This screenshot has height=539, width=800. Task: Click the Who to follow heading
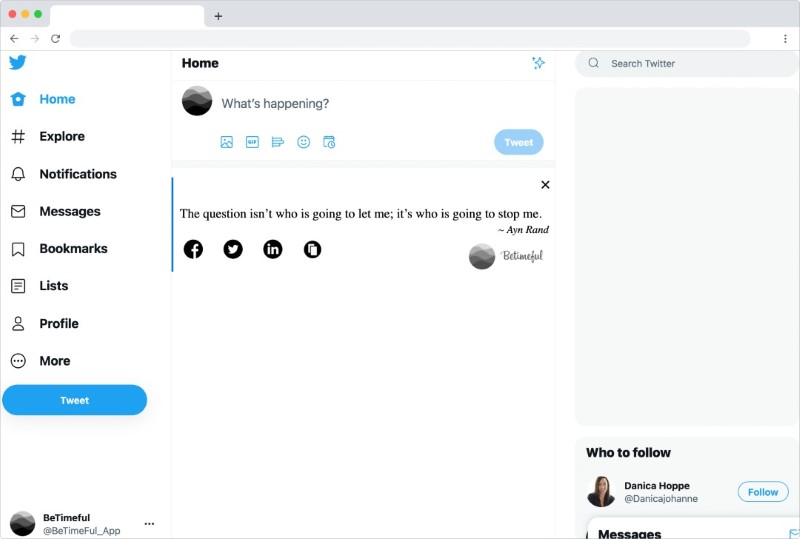pyautogui.click(x=628, y=453)
